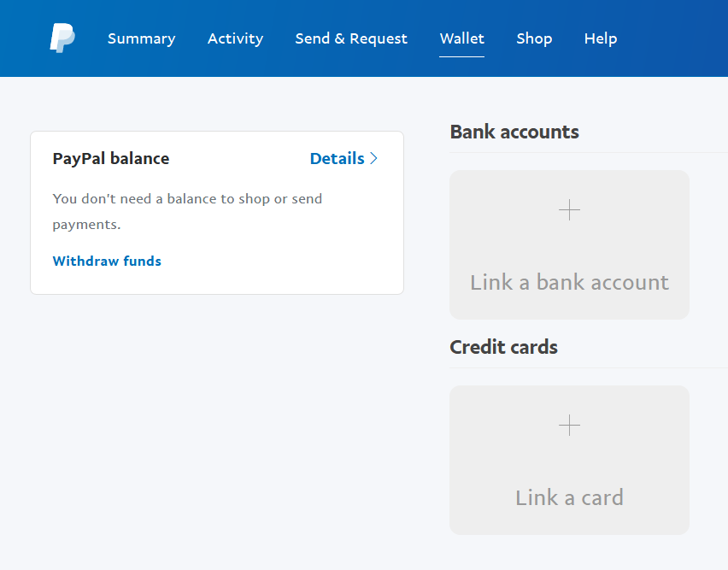Click the Details link
The height and width of the screenshot is (570, 728).
click(337, 158)
